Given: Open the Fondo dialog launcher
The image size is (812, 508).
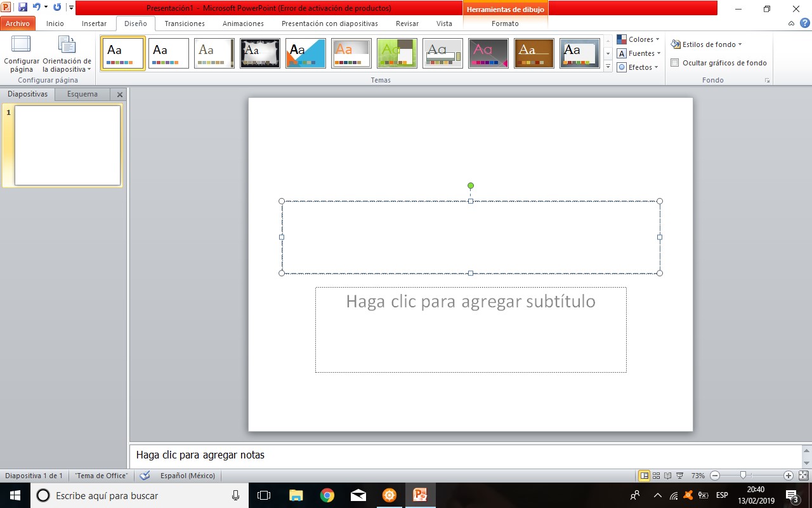Looking at the screenshot, I should 766,80.
